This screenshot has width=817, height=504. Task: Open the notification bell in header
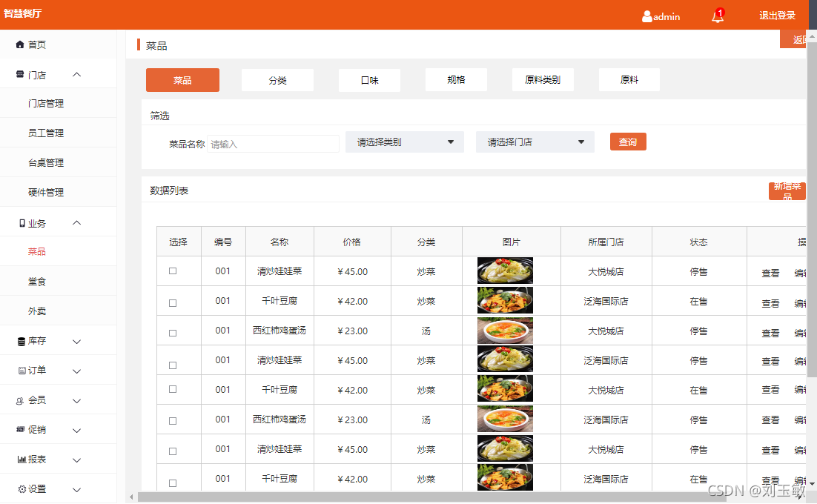click(718, 16)
